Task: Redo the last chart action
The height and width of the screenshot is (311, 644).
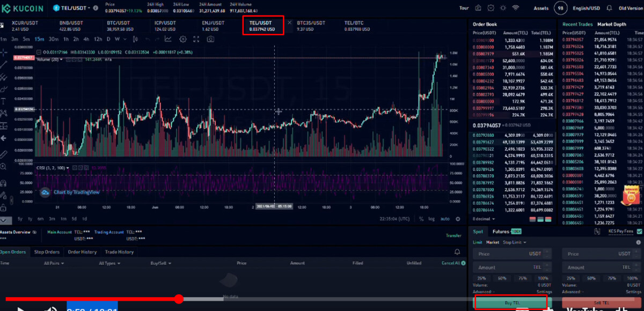Action: coord(157,39)
